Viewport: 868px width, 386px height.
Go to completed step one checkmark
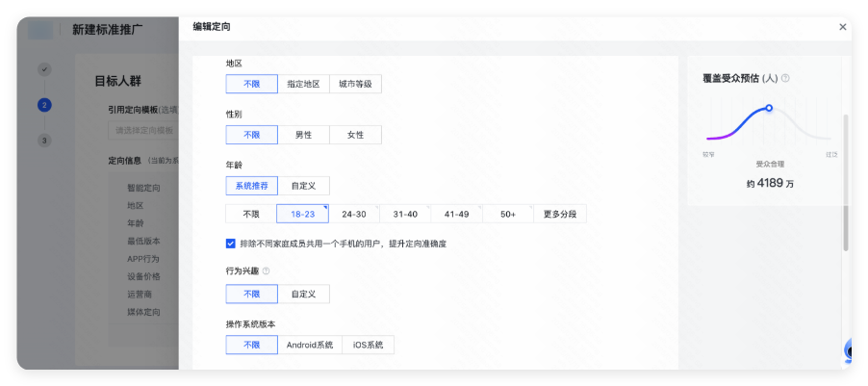tap(45, 69)
